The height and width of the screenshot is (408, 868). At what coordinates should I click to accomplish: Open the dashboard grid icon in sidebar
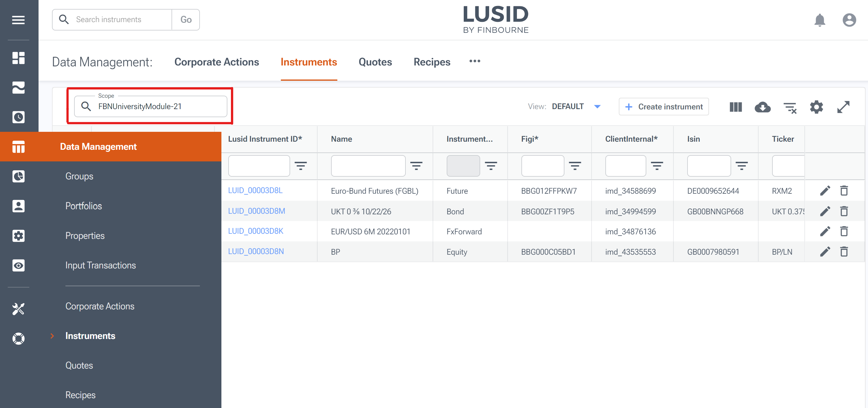pyautogui.click(x=18, y=58)
